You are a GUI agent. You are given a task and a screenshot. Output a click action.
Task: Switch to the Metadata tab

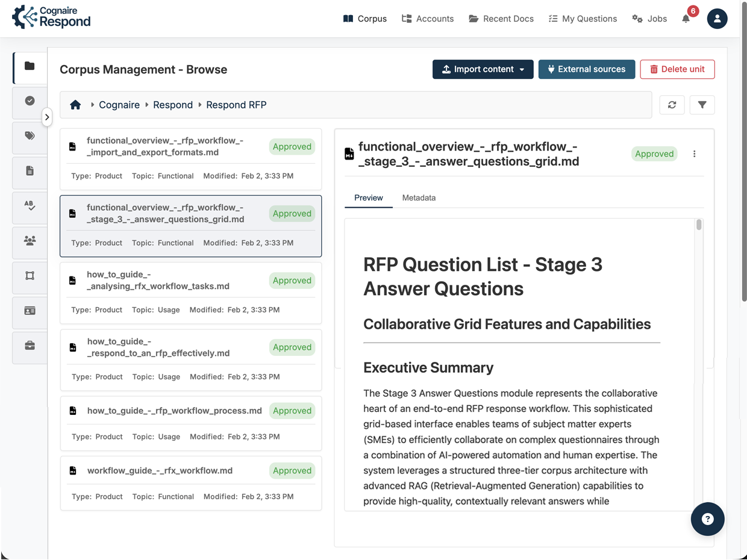point(419,198)
